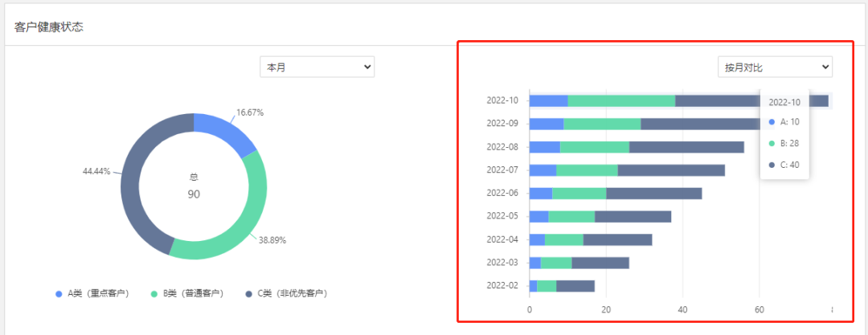The height and width of the screenshot is (335, 868).
Task: Toggle the A类（重点客户）legend item
Action: 98,293
